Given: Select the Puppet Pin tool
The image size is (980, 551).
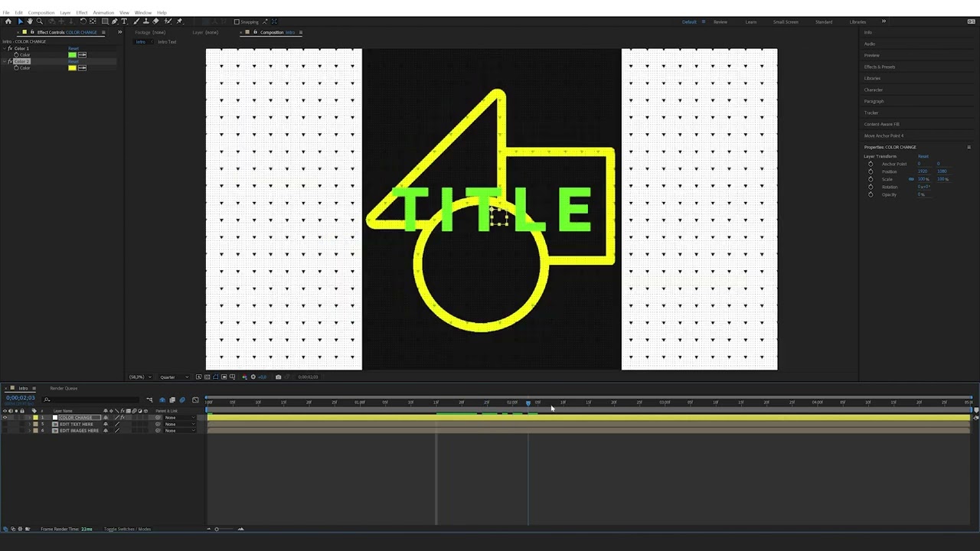Looking at the screenshot, I should pyautogui.click(x=179, y=21).
